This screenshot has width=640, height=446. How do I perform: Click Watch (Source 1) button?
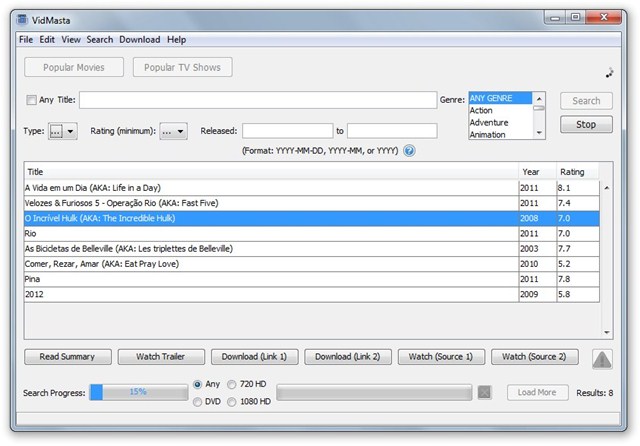coord(442,357)
